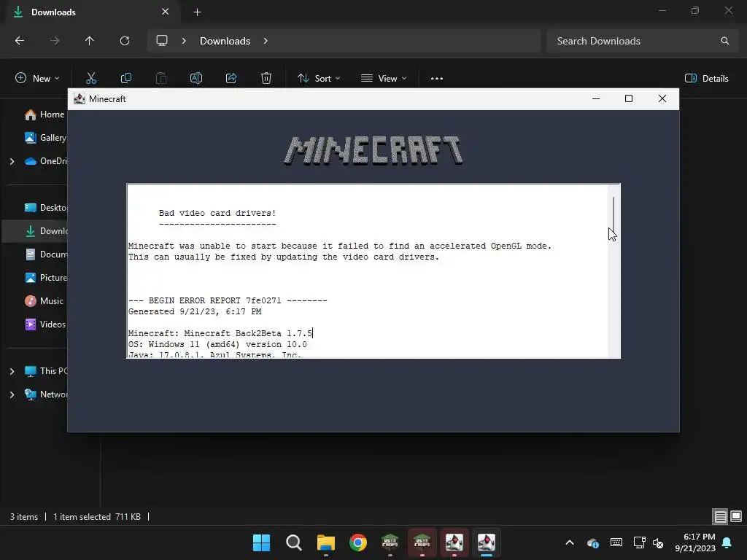The image size is (747, 560).
Task: Switch to large thumbnails view layout
Action: (736, 516)
